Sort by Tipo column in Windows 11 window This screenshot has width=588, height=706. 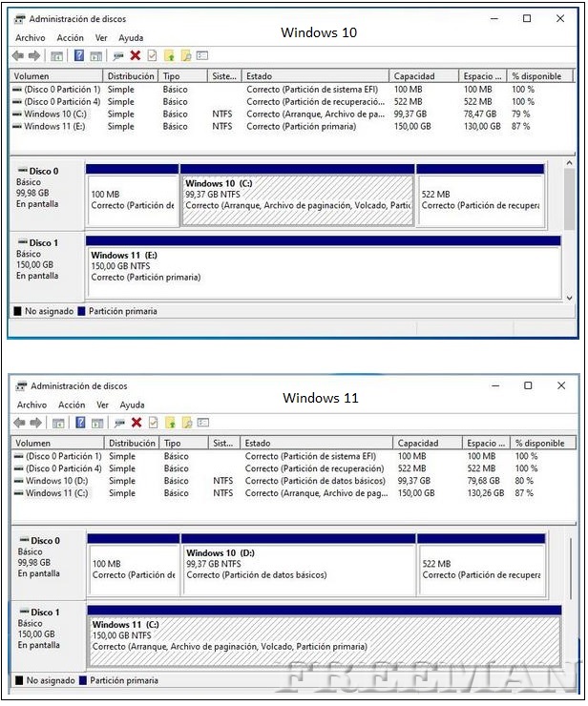pyautogui.click(x=184, y=443)
